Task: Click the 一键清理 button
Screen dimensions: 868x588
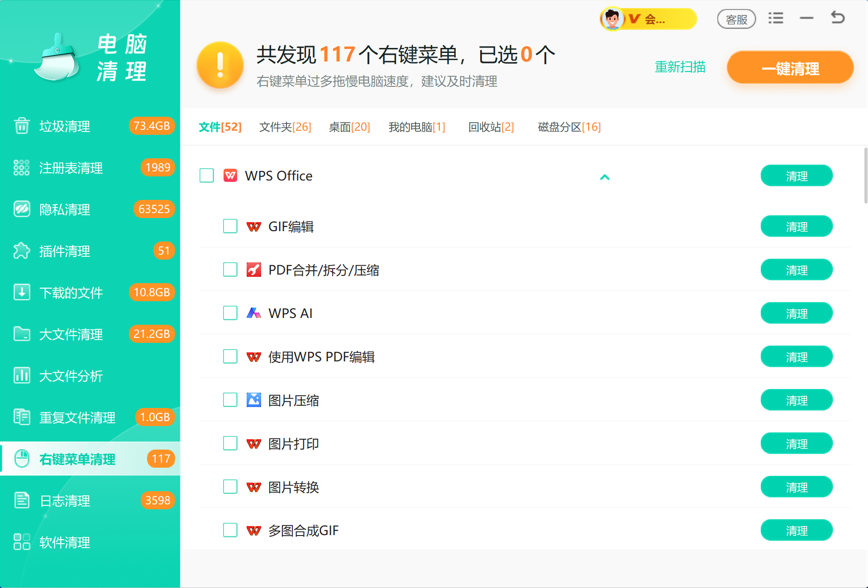Action: click(x=790, y=67)
